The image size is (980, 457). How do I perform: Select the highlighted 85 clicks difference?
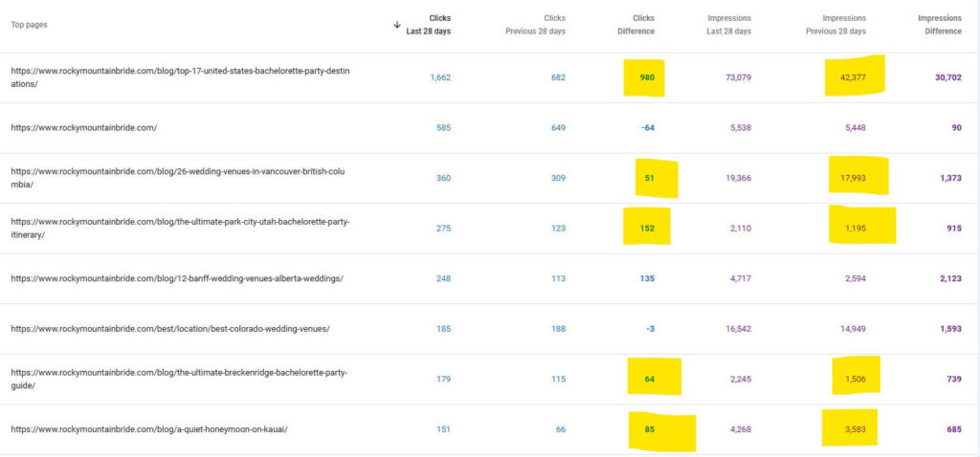pos(650,429)
